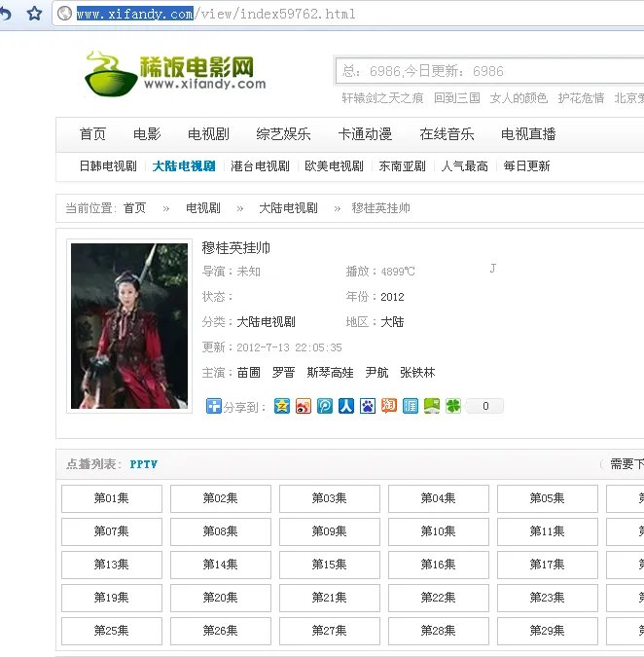Play episode 第01集
The height and width of the screenshot is (657, 644).
111,498
